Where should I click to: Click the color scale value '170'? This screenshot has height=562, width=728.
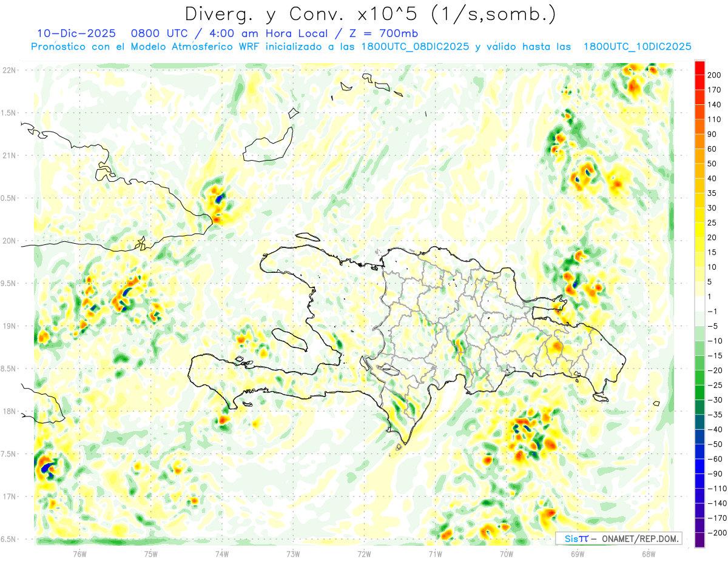tap(715, 90)
